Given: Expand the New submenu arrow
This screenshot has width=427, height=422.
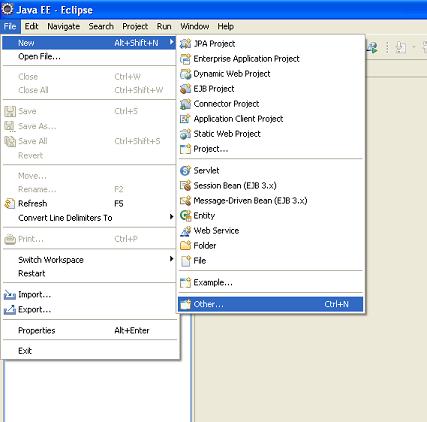Looking at the screenshot, I should (171, 42).
